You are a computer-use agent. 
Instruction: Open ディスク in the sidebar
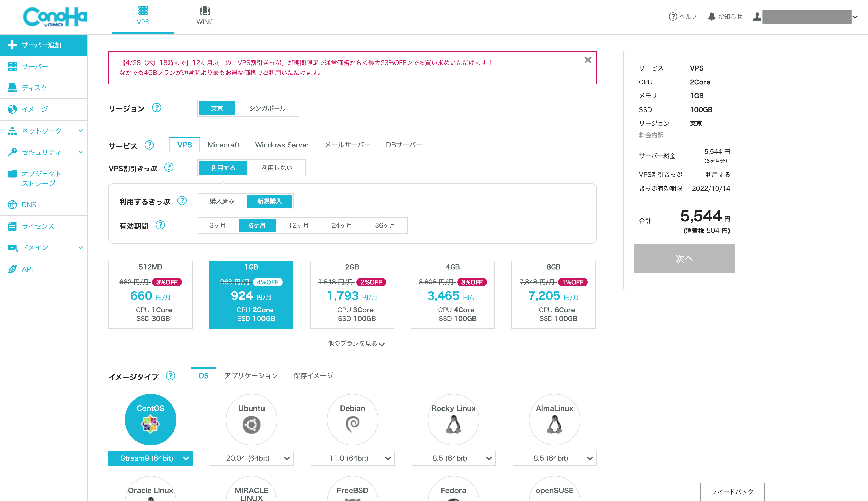(x=44, y=88)
